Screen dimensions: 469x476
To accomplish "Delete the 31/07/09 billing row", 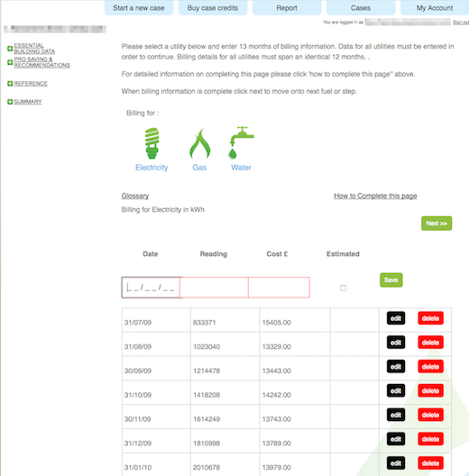I will coord(430,318).
